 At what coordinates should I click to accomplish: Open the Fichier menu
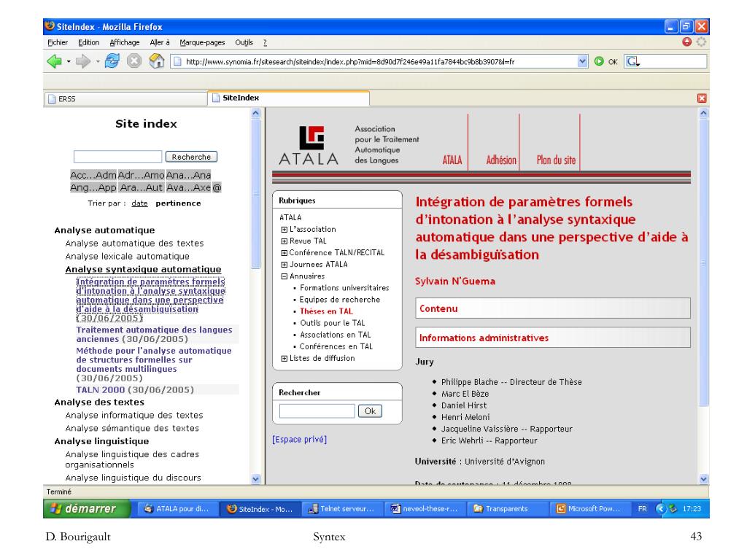(58, 42)
